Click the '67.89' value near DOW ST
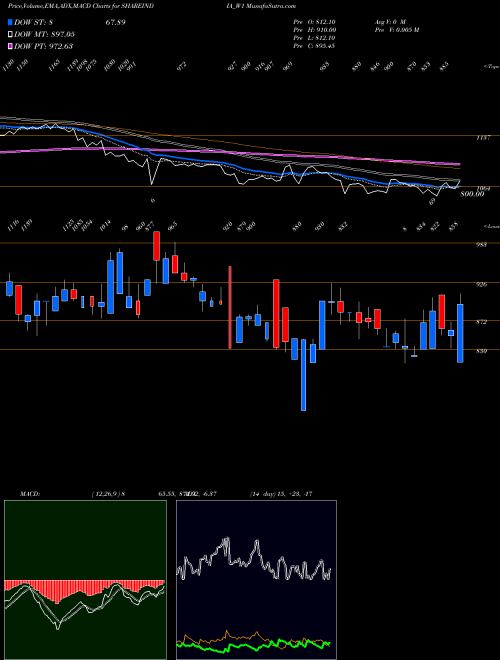Screen dimensions: 500x660 pos(115,22)
